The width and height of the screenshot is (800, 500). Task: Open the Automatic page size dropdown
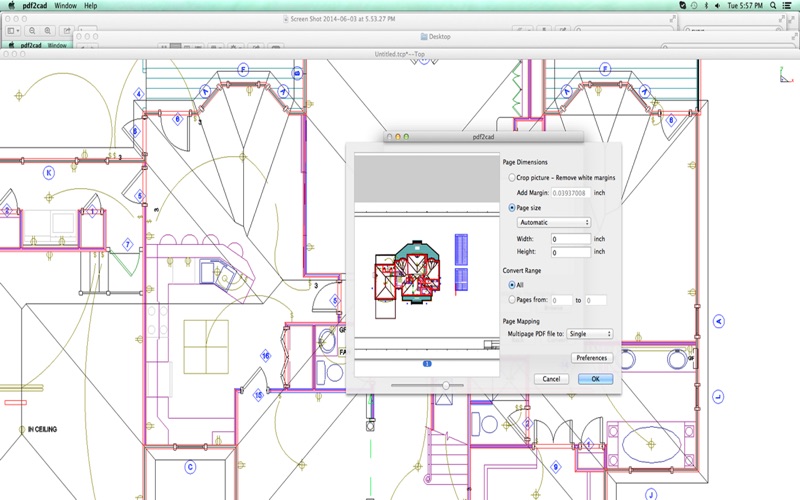[x=554, y=222]
